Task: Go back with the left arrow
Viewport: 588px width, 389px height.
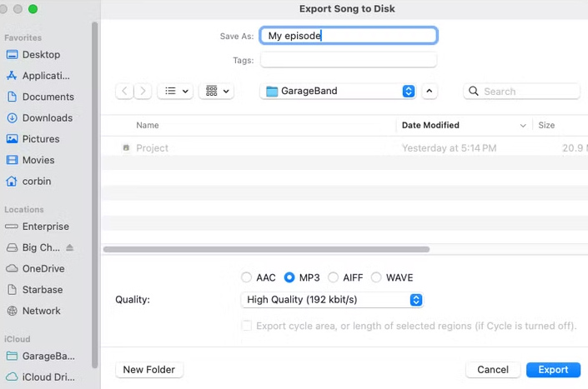Action: (124, 91)
